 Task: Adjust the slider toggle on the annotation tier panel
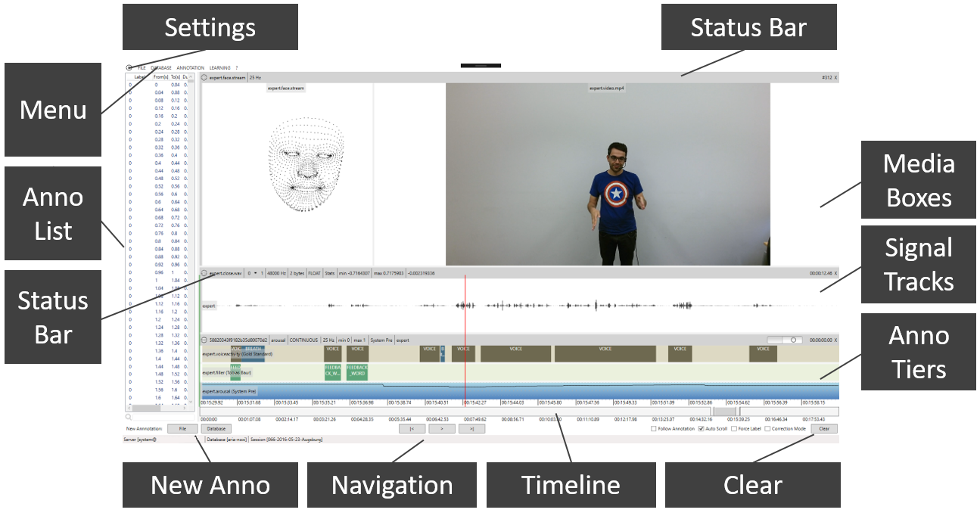(x=793, y=340)
